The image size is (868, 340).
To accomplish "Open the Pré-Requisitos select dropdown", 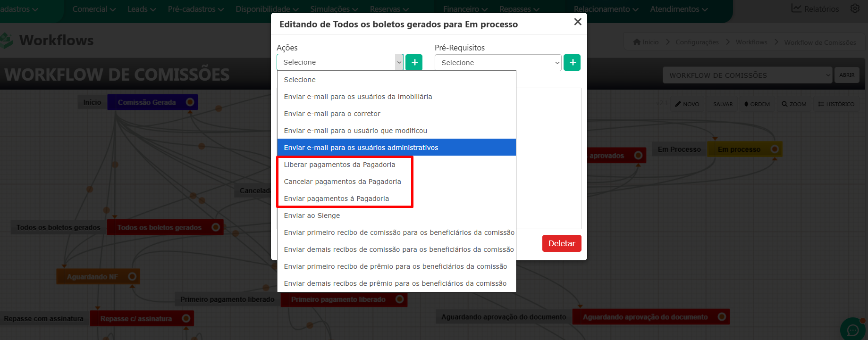I will 498,63.
